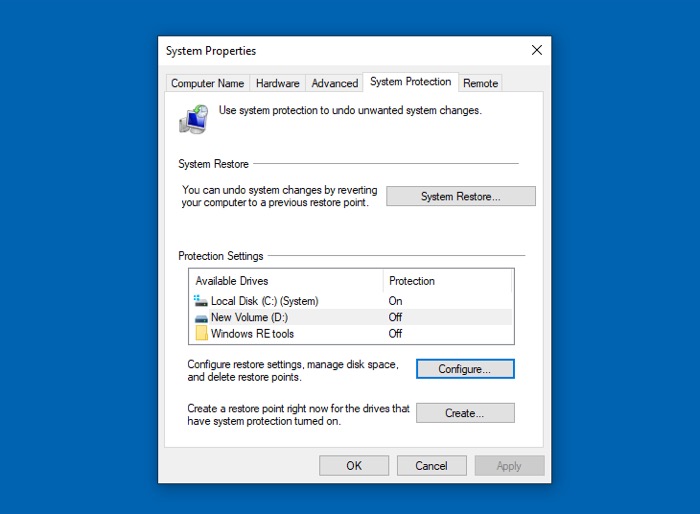Click the System Restore... button
700x514 pixels.
click(x=461, y=196)
